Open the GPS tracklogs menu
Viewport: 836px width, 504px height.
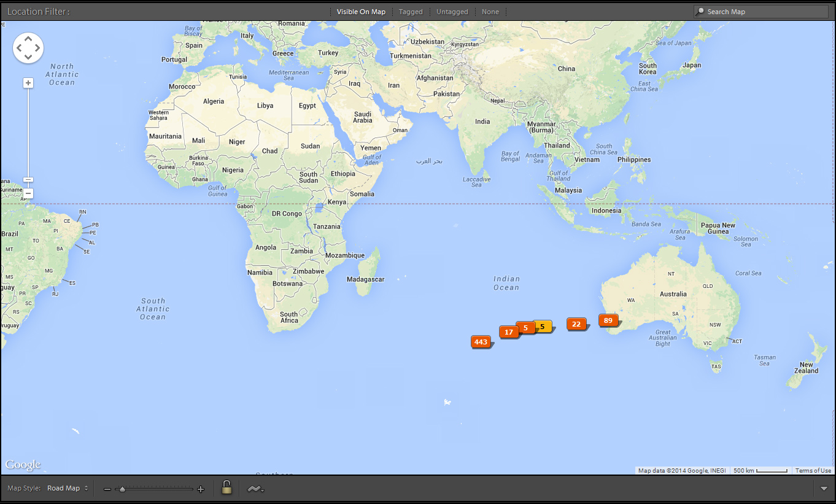tap(255, 489)
